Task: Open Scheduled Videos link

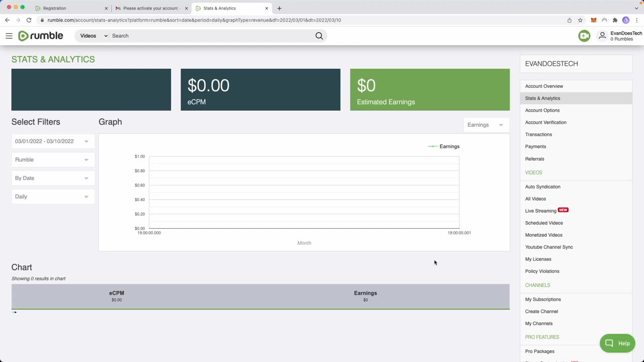Action: click(544, 223)
